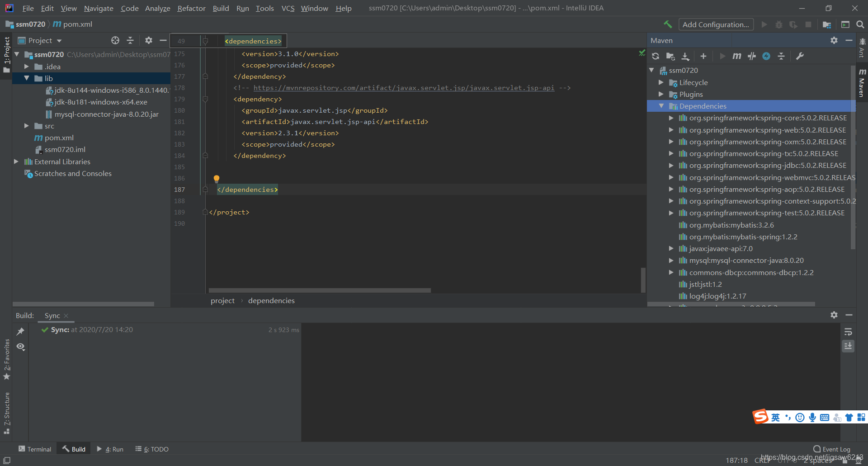Toggle scroll to end in Build output
The height and width of the screenshot is (466, 868).
[848, 346]
